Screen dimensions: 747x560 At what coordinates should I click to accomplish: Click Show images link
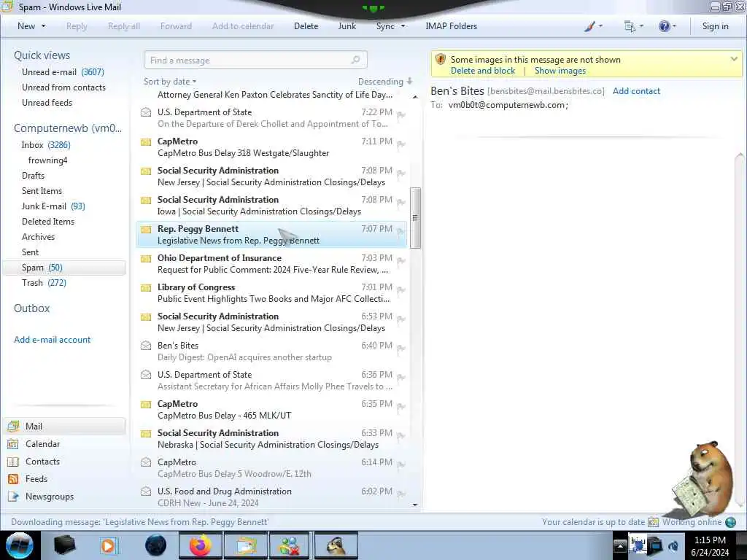coord(560,71)
